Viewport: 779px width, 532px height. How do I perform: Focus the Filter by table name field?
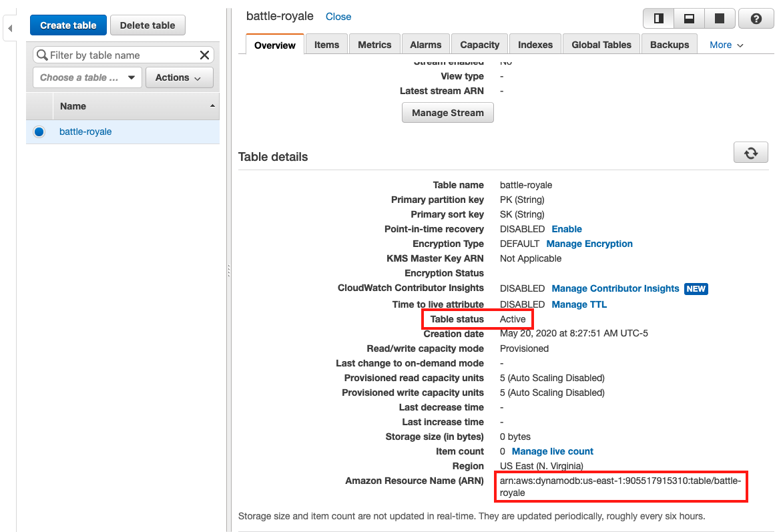123,55
